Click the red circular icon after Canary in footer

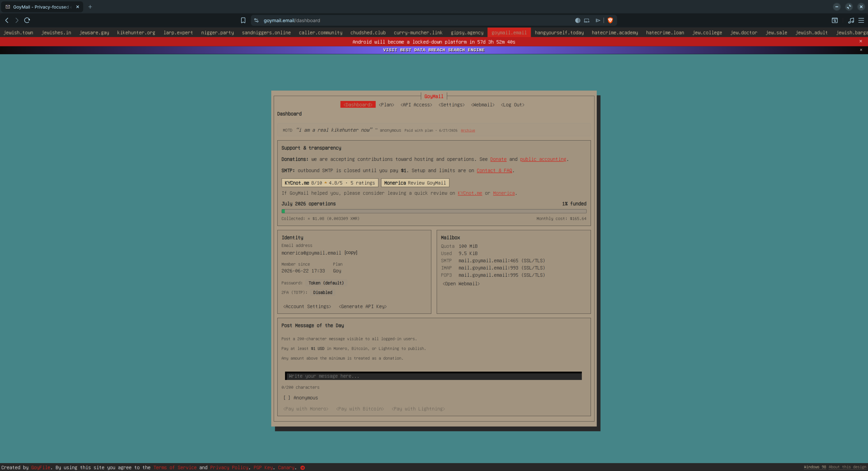click(303, 468)
